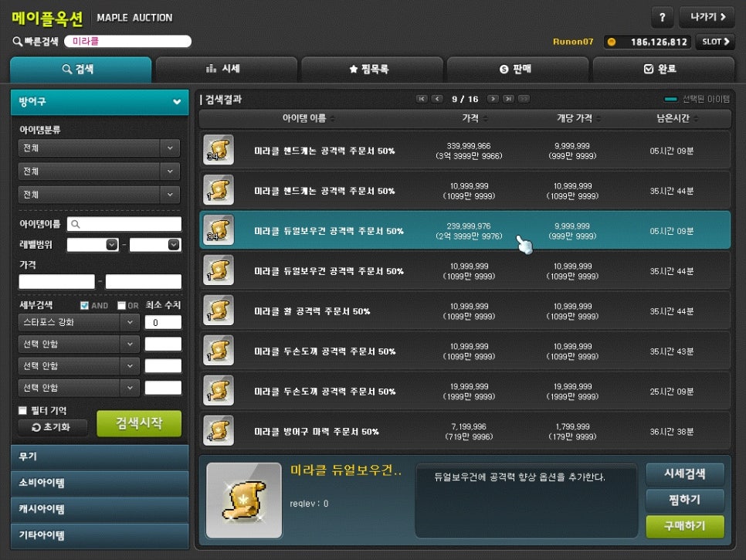Image resolution: width=746 pixels, height=560 pixels.
Task: Click the 최소 수치 field showing 0
Action: 163,323
